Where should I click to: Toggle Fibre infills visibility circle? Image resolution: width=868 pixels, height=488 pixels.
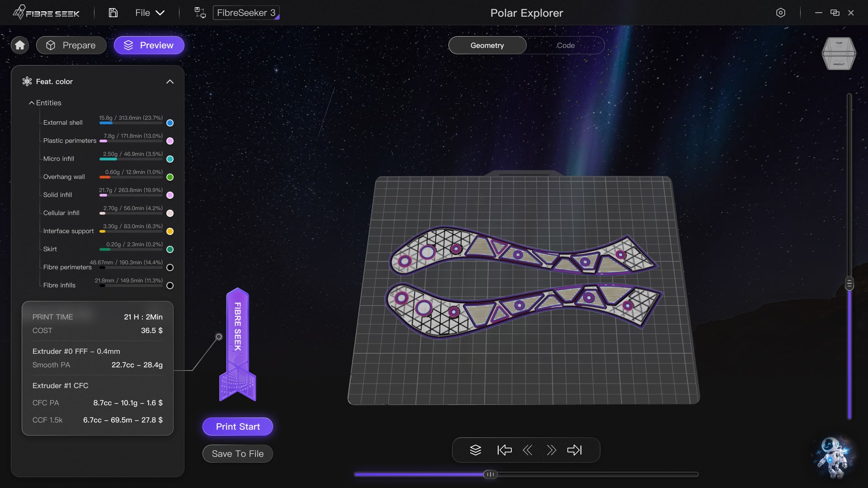pyautogui.click(x=170, y=286)
